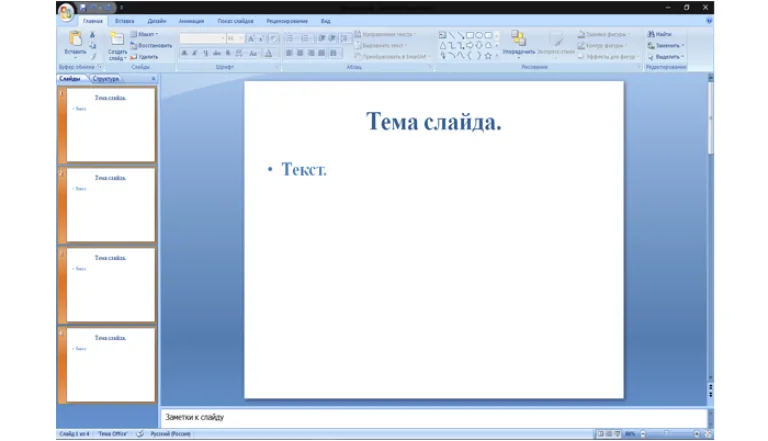The width and height of the screenshot is (768, 441).
Task: Select the Text Box shape in shapes gallery
Action: coord(442,35)
